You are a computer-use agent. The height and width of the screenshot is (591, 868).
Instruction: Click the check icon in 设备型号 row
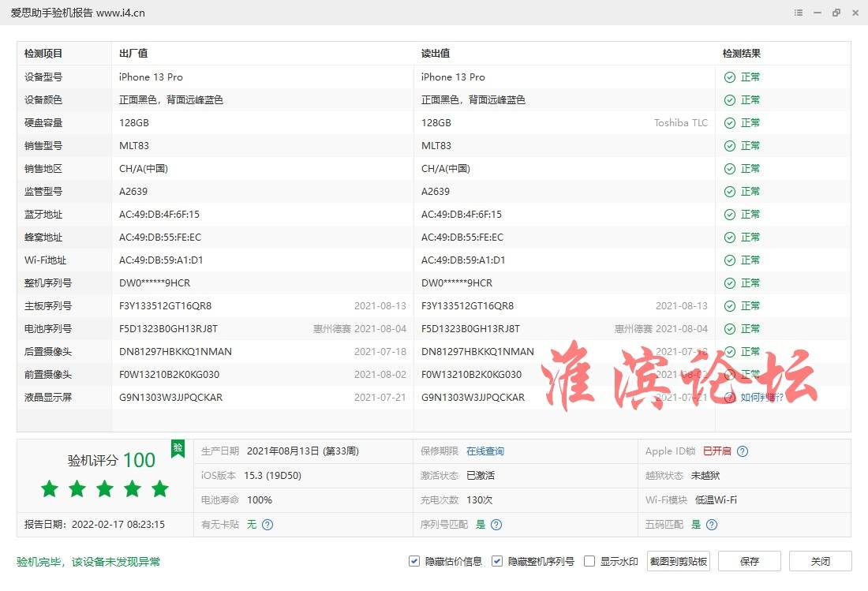coord(730,77)
